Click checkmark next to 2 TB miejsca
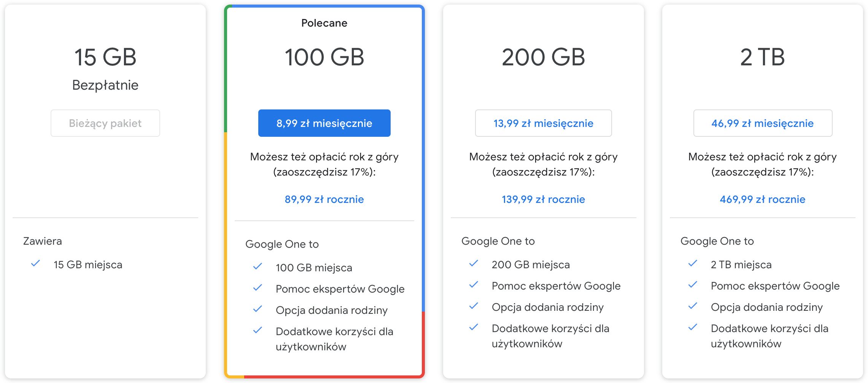The height and width of the screenshot is (383, 868). [x=693, y=263]
